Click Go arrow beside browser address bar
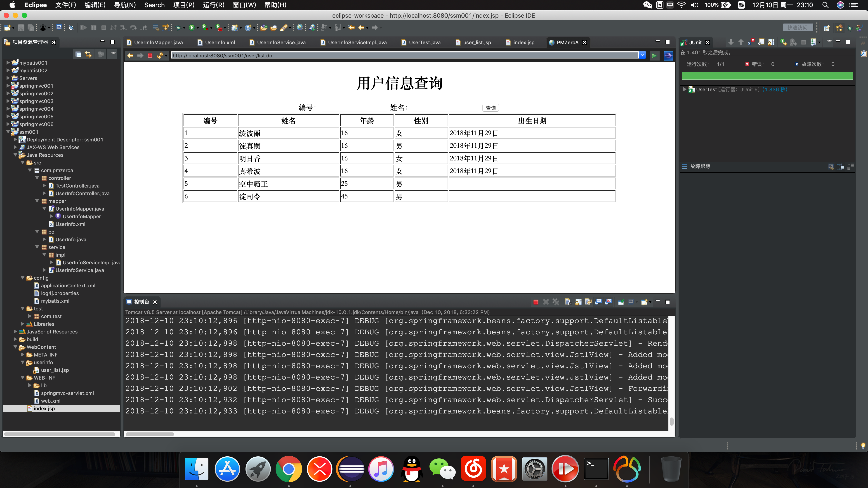This screenshot has width=868, height=488. point(654,56)
